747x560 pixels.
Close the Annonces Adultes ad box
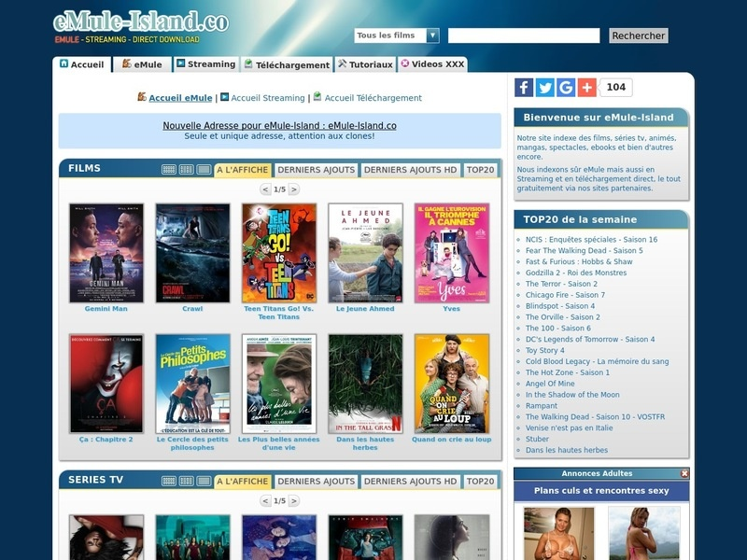[684, 473]
